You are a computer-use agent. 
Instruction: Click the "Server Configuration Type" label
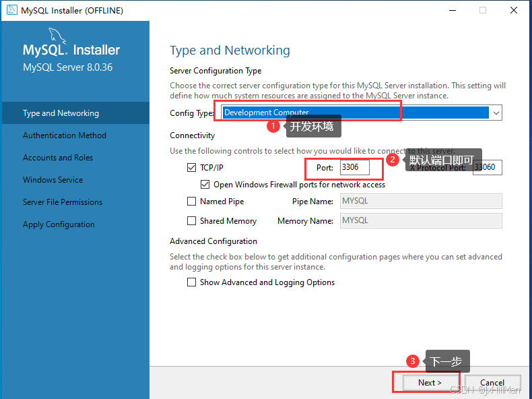click(x=215, y=71)
